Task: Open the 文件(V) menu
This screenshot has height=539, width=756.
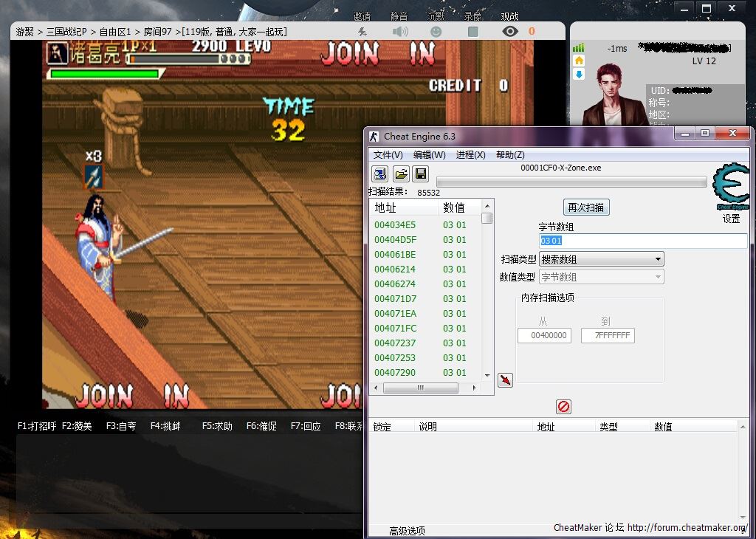Action: [388, 155]
